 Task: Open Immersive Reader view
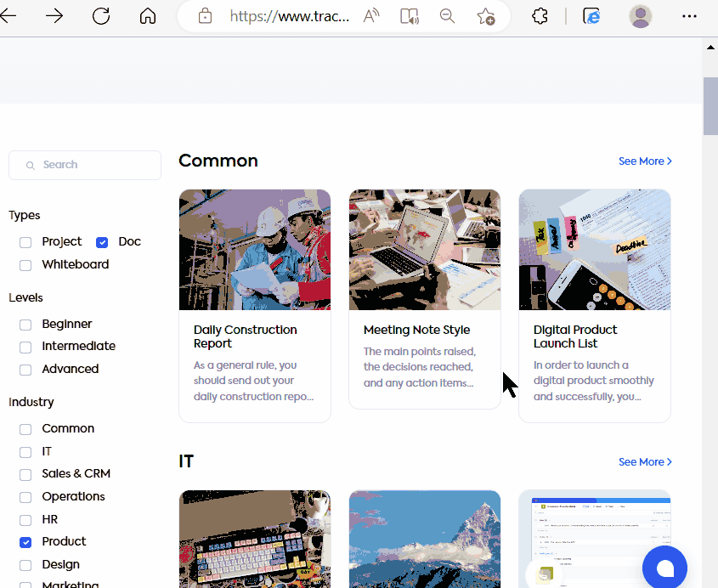click(x=409, y=16)
